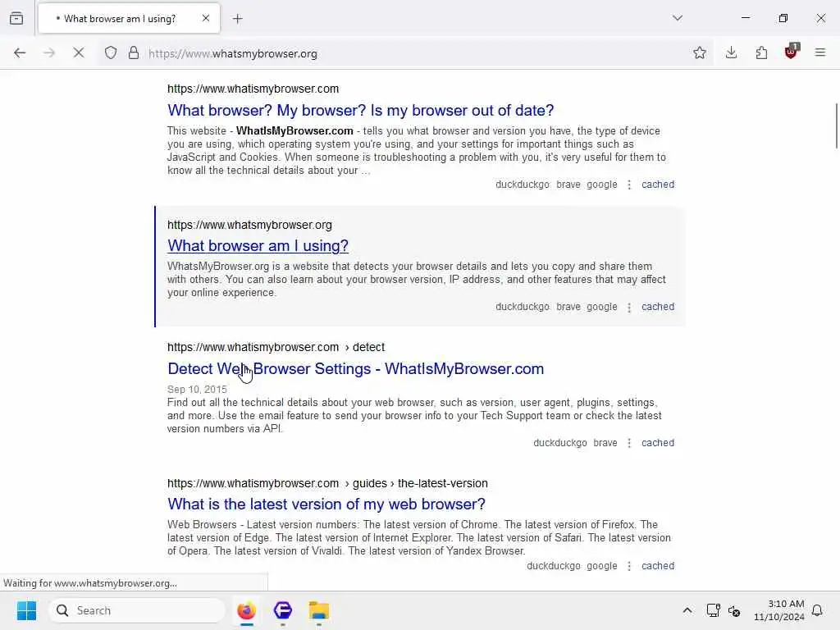840x630 pixels.
Task: Click 'brave' engine label on whatsmybrowser.org result
Action: (x=568, y=307)
